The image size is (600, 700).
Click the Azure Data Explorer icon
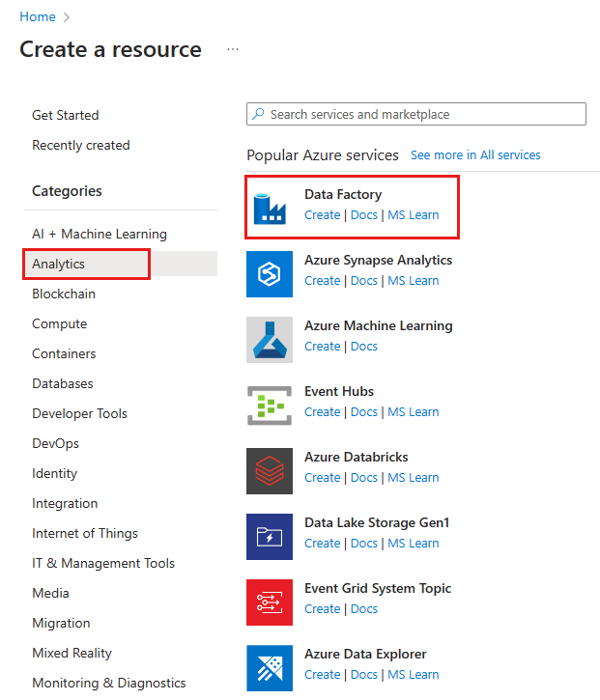tap(270, 668)
